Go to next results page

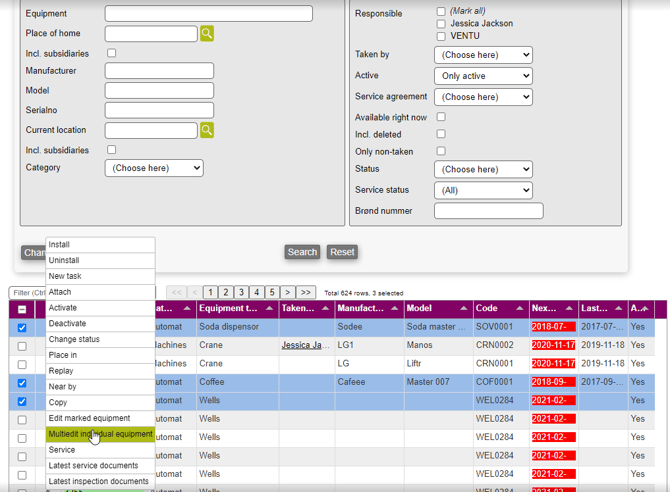288,292
